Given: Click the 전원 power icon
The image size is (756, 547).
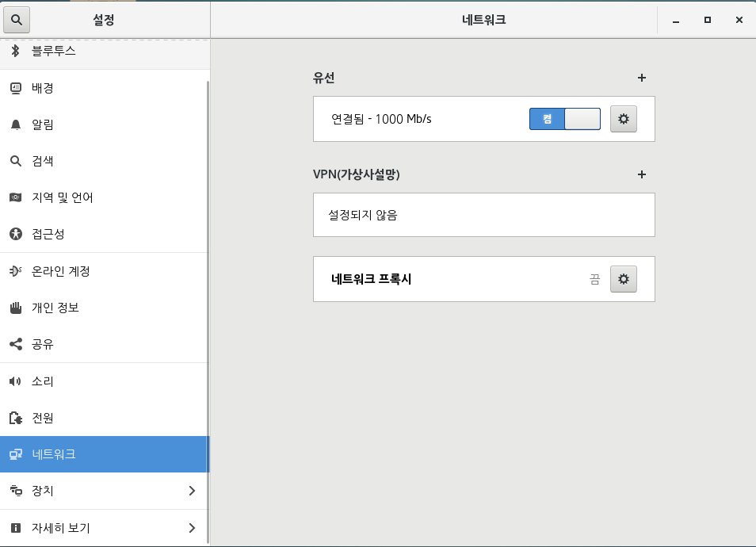Looking at the screenshot, I should pyautogui.click(x=15, y=418).
